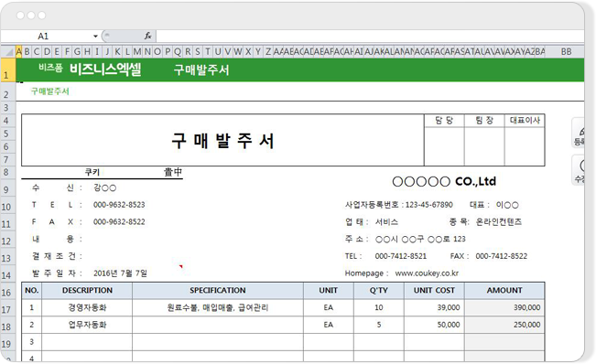Click supplier FAX 000-7412-8522
This screenshot has width=596, height=364.
click(502, 256)
